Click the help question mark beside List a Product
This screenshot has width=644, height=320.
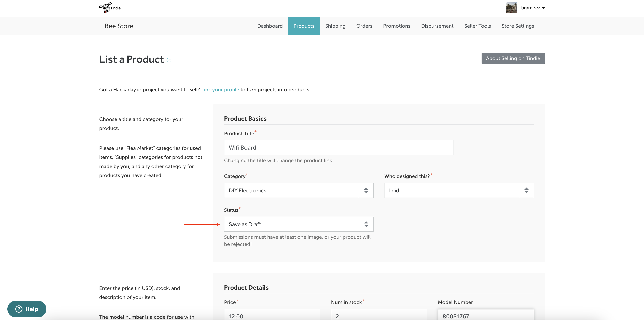(x=169, y=60)
